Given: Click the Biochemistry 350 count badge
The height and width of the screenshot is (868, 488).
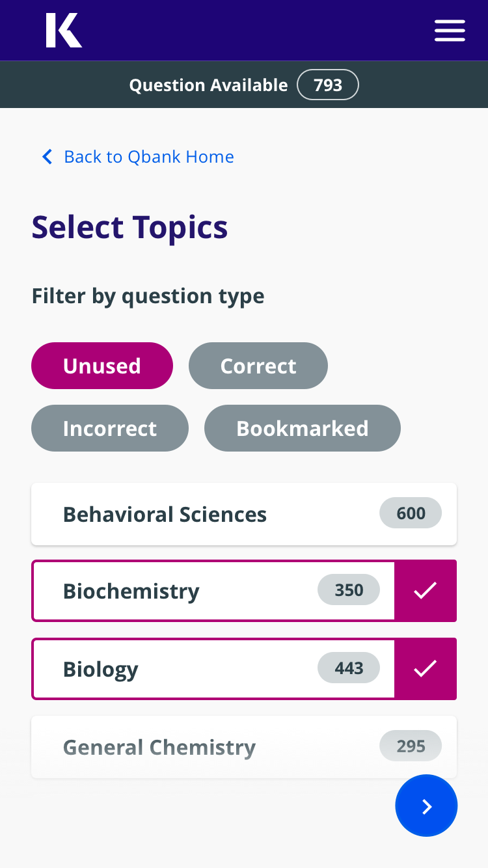Looking at the screenshot, I should (349, 590).
